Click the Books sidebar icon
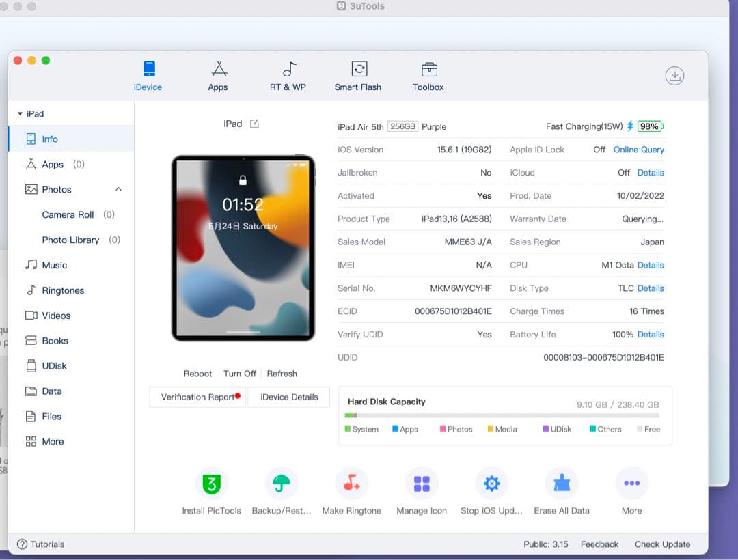 [31, 340]
